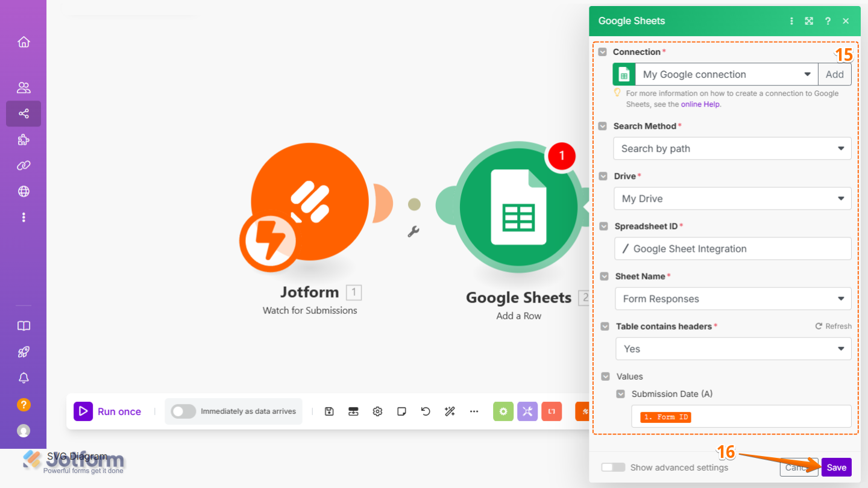Collapse the Connection section checkbox
This screenshot has width=868, height=488.
[603, 52]
